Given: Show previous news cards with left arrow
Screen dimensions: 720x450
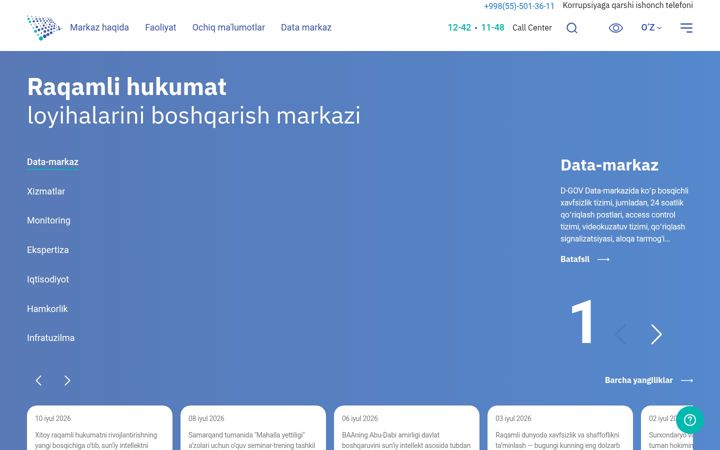Looking at the screenshot, I should pos(39,380).
